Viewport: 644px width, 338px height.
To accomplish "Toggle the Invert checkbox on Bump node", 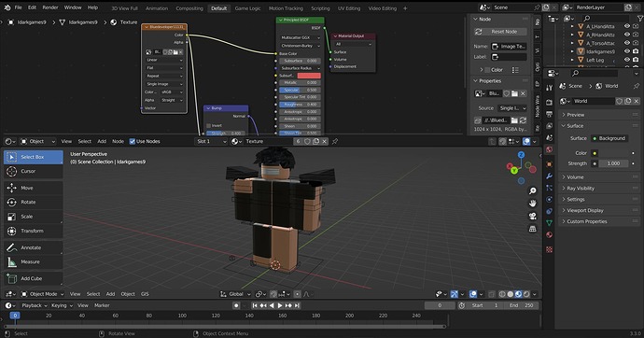I will pyautogui.click(x=209, y=125).
